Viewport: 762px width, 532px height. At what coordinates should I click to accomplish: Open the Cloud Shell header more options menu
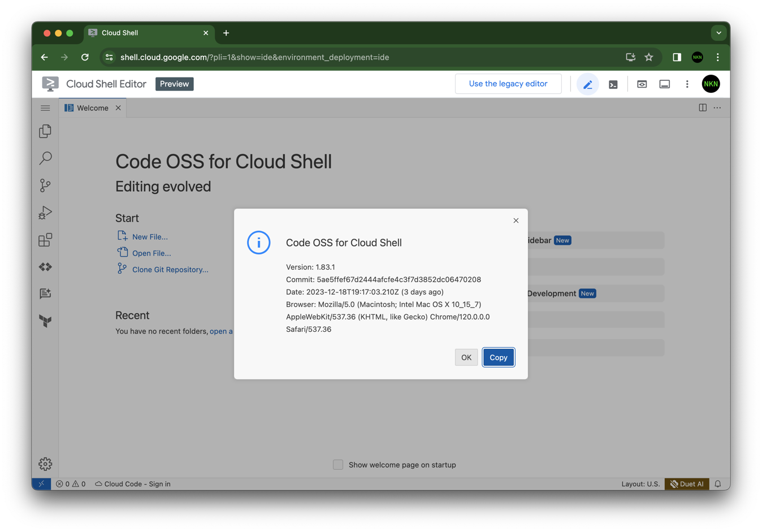(x=687, y=84)
